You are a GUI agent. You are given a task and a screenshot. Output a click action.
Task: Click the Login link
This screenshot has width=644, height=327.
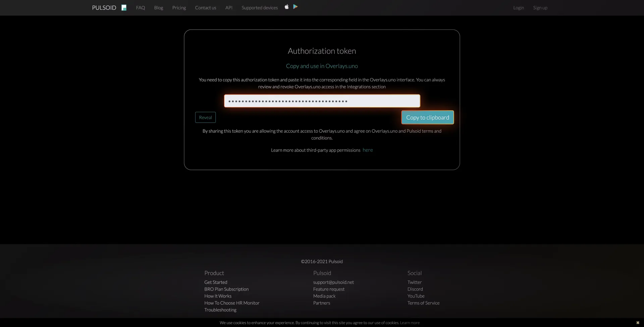(x=519, y=8)
